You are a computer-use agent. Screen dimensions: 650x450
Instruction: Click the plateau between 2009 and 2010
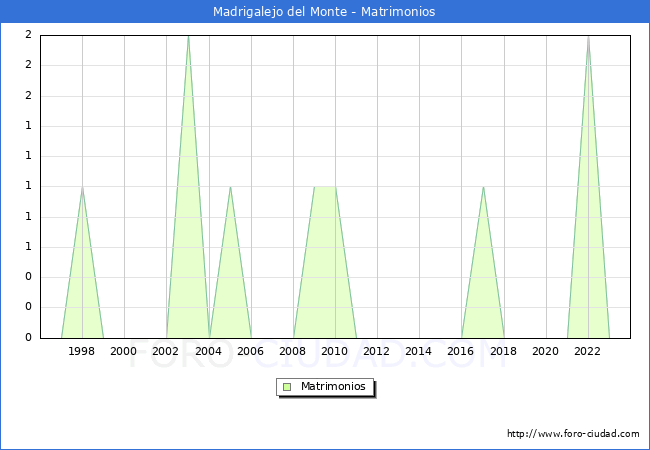[325, 187]
